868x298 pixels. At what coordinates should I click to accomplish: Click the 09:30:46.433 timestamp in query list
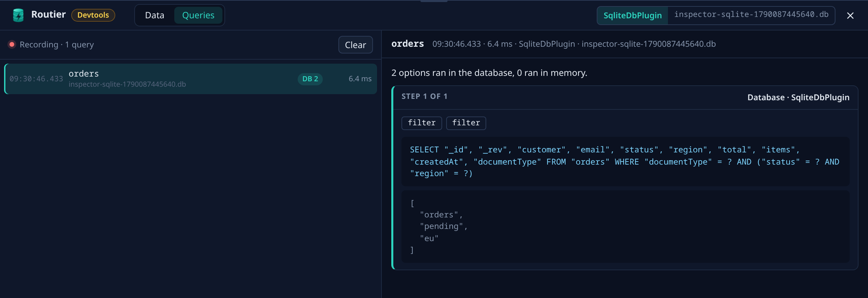point(36,79)
